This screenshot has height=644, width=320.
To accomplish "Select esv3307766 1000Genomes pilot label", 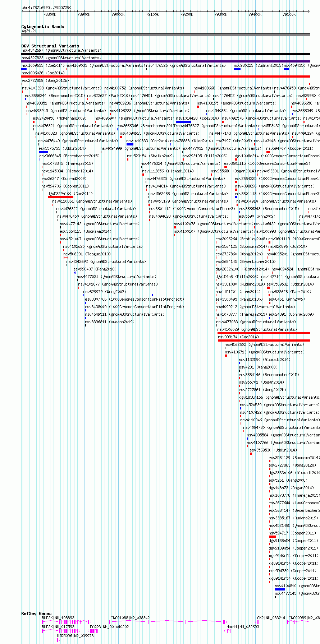I will [x=134, y=299].
